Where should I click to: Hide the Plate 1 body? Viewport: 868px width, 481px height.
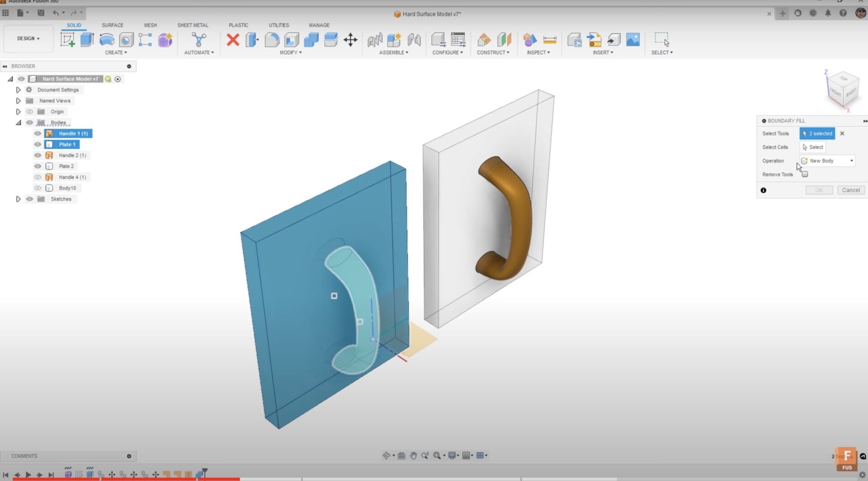38,144
